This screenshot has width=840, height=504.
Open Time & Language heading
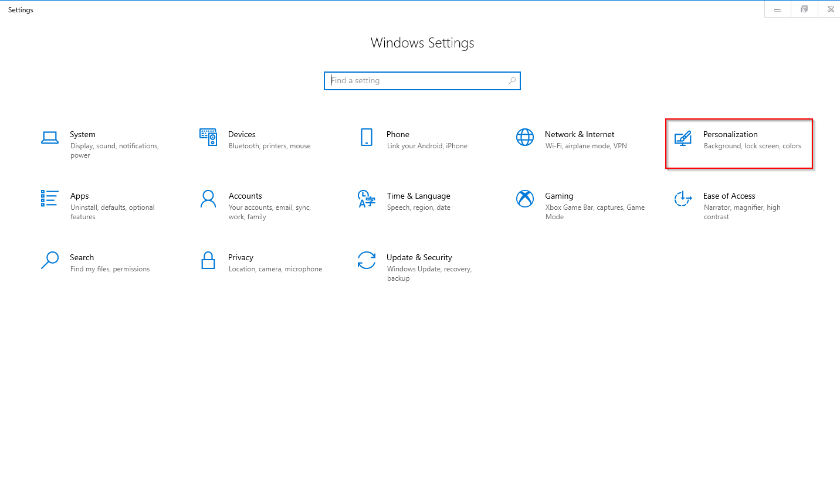(x=418, y=196)
